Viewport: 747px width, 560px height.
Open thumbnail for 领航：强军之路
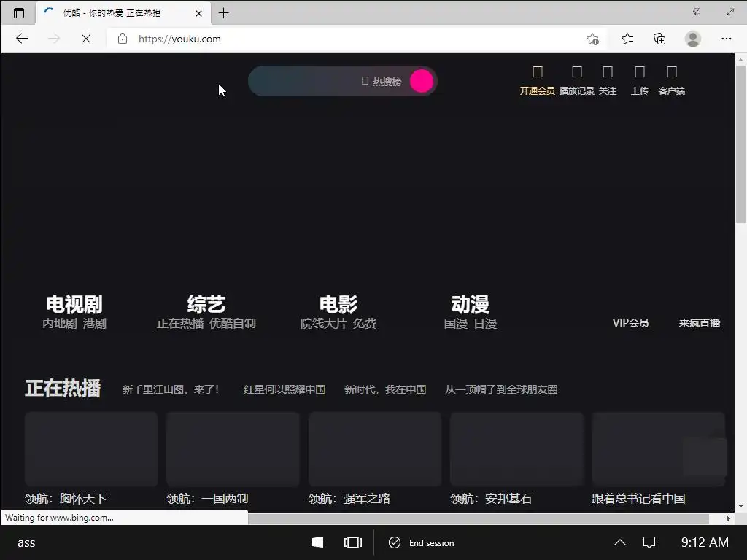click(375, 449)
